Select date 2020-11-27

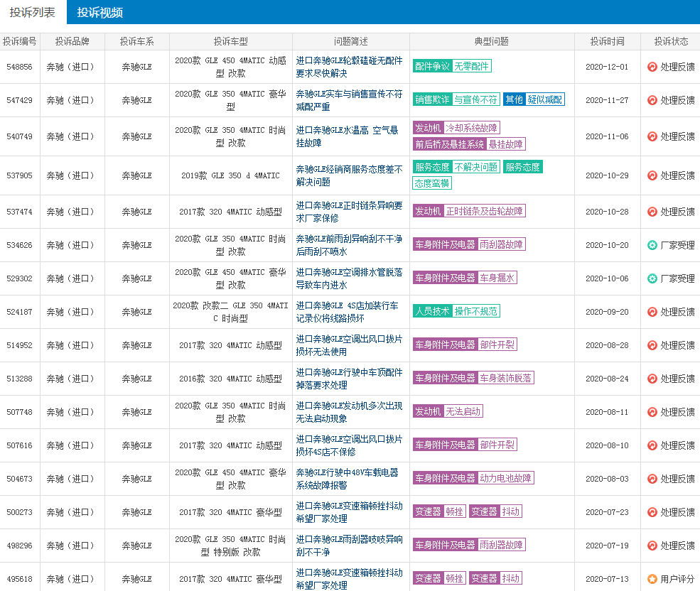point(607,100)
